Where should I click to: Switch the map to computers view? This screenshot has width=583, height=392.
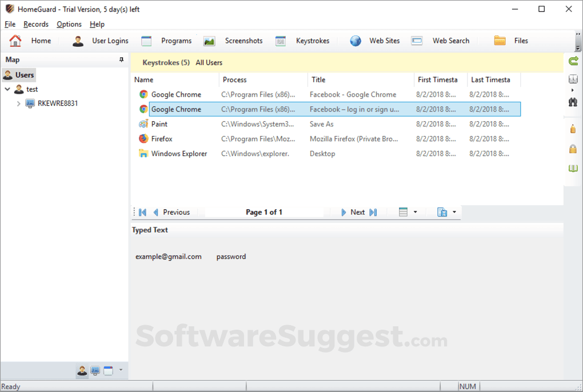[x=94, y=370]
